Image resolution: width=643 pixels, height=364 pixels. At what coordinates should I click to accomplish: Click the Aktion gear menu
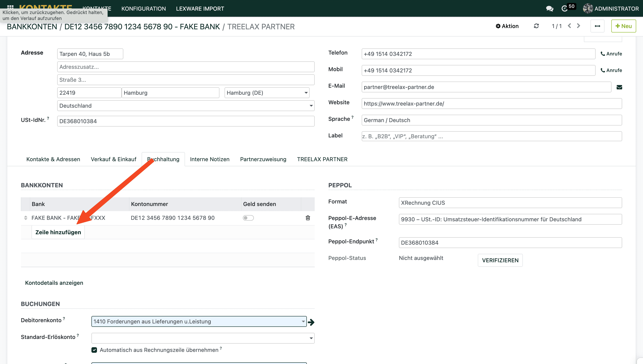pyautogui.click(x=507, y=26)
